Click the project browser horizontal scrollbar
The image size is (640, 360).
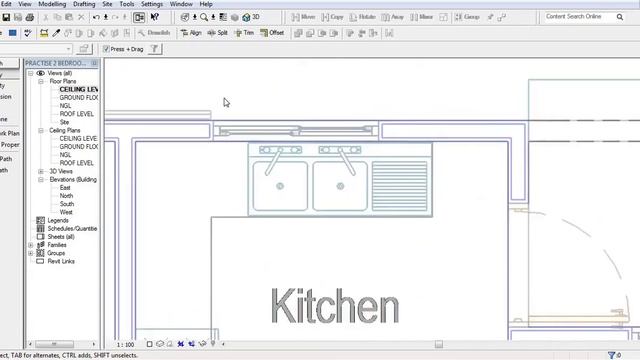click(x=62, y=344)
